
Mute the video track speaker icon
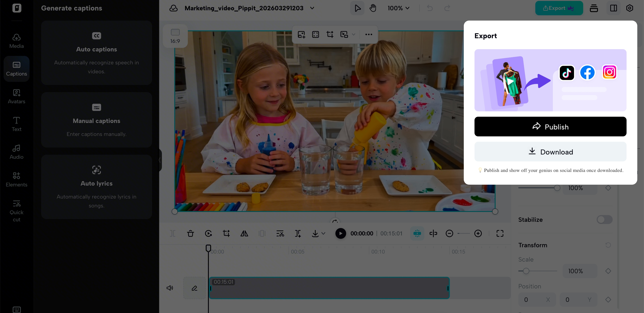[x=170, y=288]
